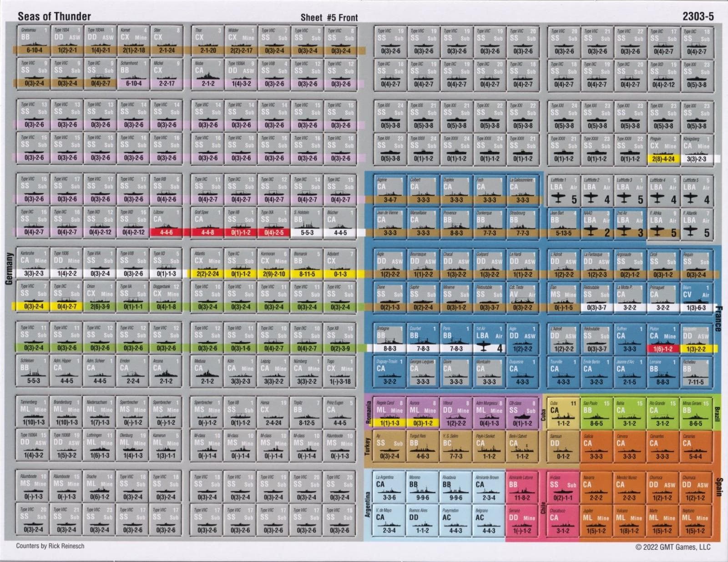The height and width of the screenshot is (562, 728).
Task: Click the "© 2022 GMT Games, LLC" notice
Action: (x=673, y=547)
